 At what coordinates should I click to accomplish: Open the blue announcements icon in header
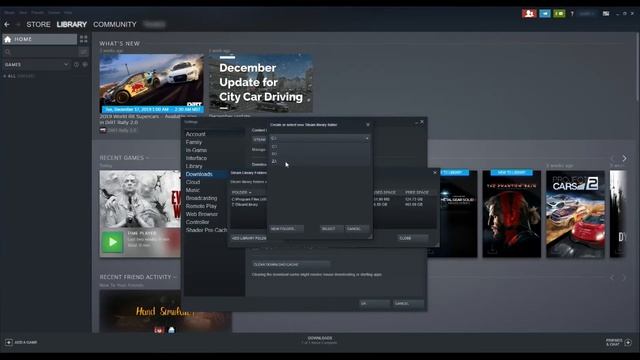[x=545, y=13]
